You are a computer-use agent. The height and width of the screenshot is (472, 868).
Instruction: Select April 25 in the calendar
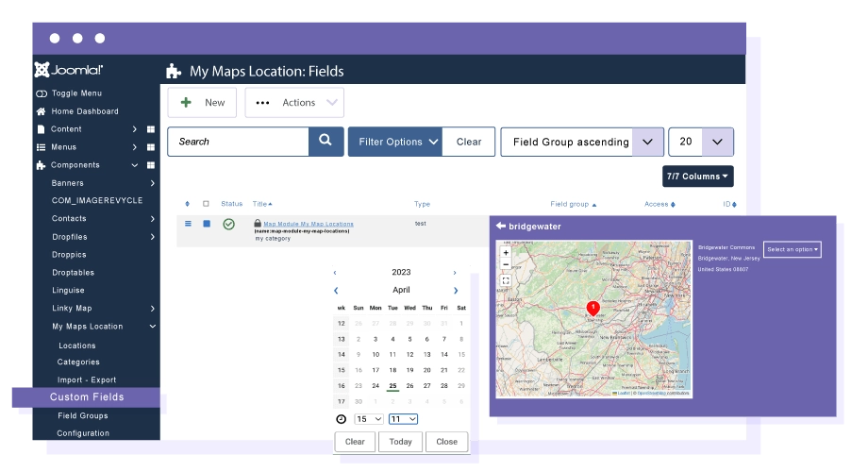click(392, 385)
